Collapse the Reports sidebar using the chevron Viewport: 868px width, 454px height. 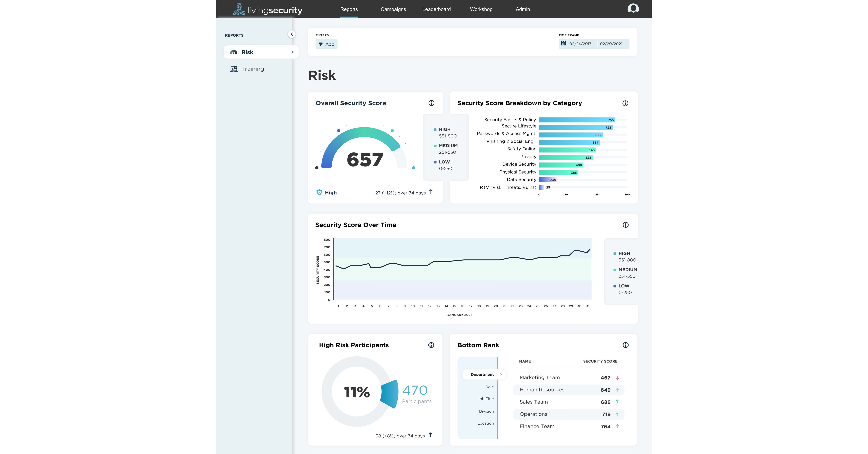(292, 34)
